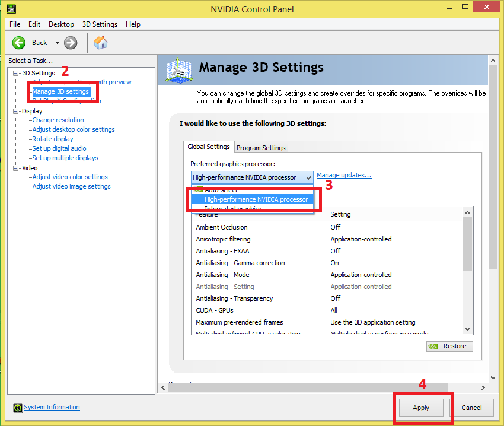Image resolution: width=504 pixels, height=426 pixels.
Task: Open Adjust desktop color settings task
Action: 74,129
